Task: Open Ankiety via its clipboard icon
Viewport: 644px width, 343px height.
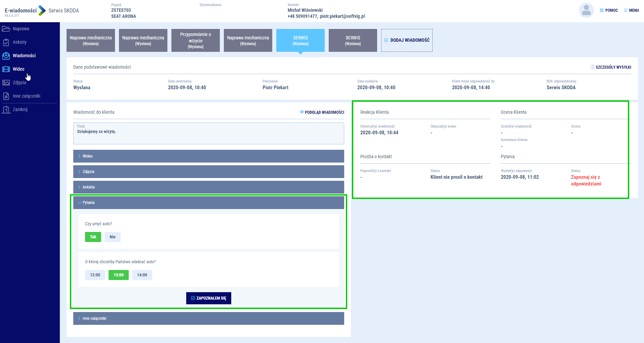Action: pyautogui.click(x=6, y=42)
